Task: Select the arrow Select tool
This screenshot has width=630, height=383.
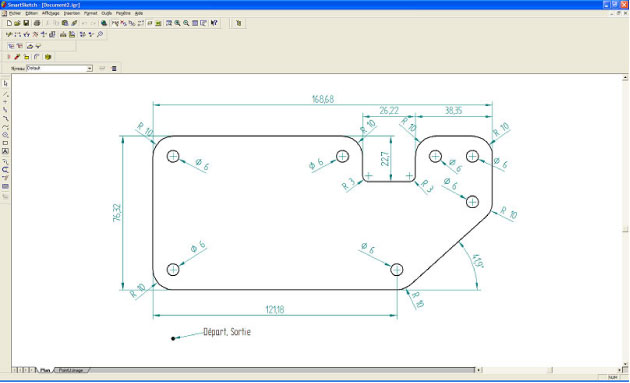Action: [5, 84]
